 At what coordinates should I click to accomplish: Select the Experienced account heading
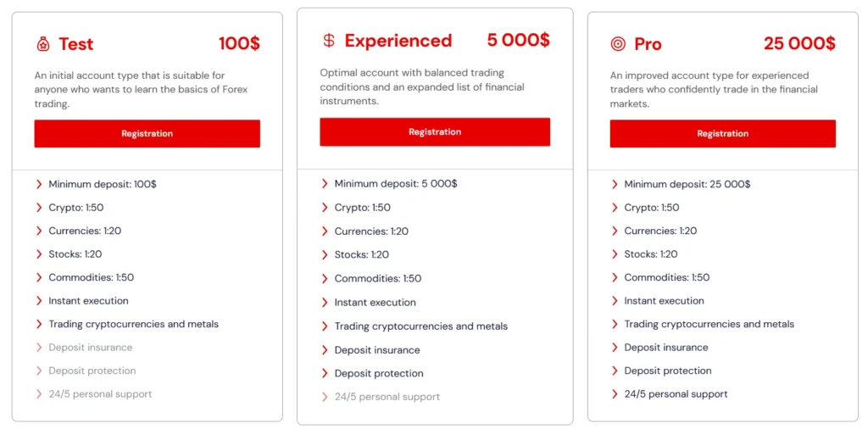coord(398,41)
